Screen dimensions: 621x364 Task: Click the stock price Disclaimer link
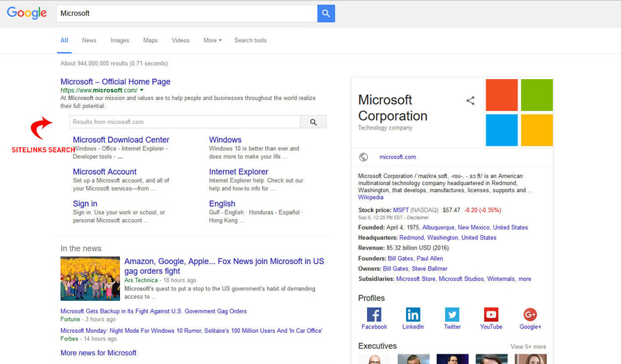[x=418, y=218]
